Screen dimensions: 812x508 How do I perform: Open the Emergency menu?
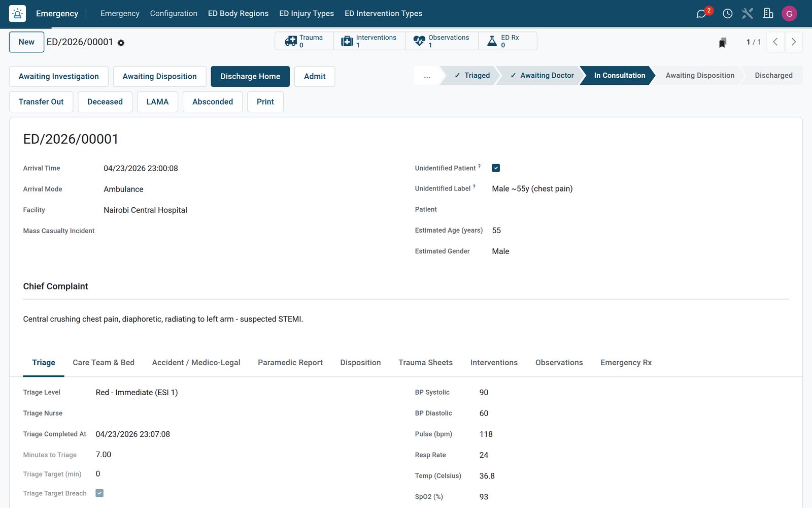(120, 14)
